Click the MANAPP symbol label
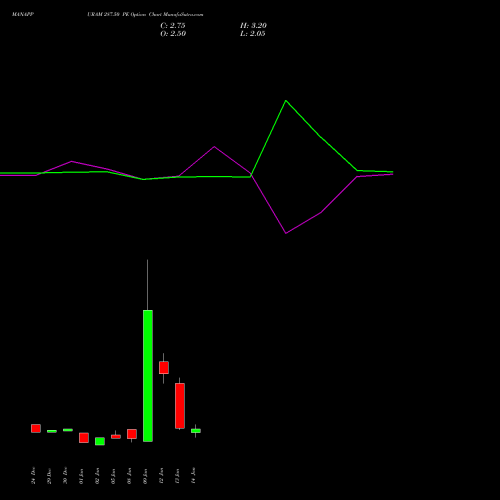500x500 pixels. (x=23, y=15)
